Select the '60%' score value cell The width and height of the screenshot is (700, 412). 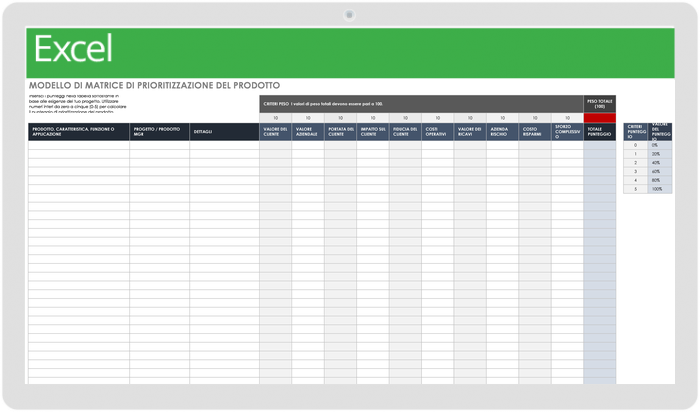click(x=660, y=171)
